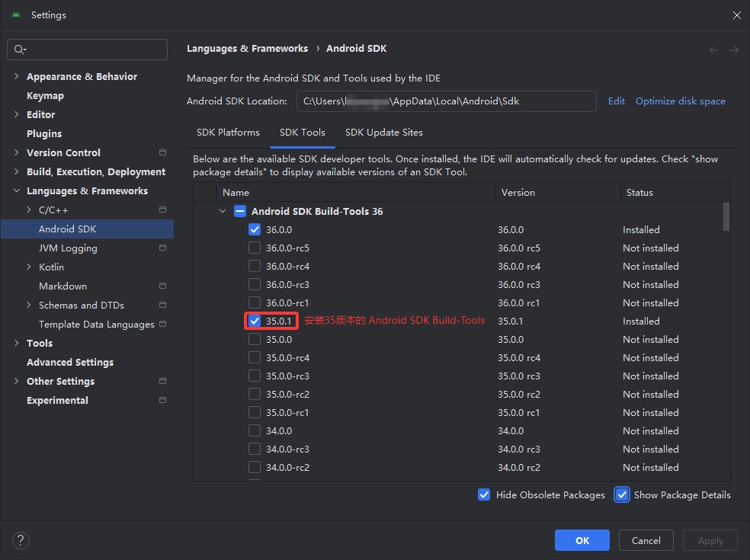Click project-level icon beside Version Control

click(162, 152)
